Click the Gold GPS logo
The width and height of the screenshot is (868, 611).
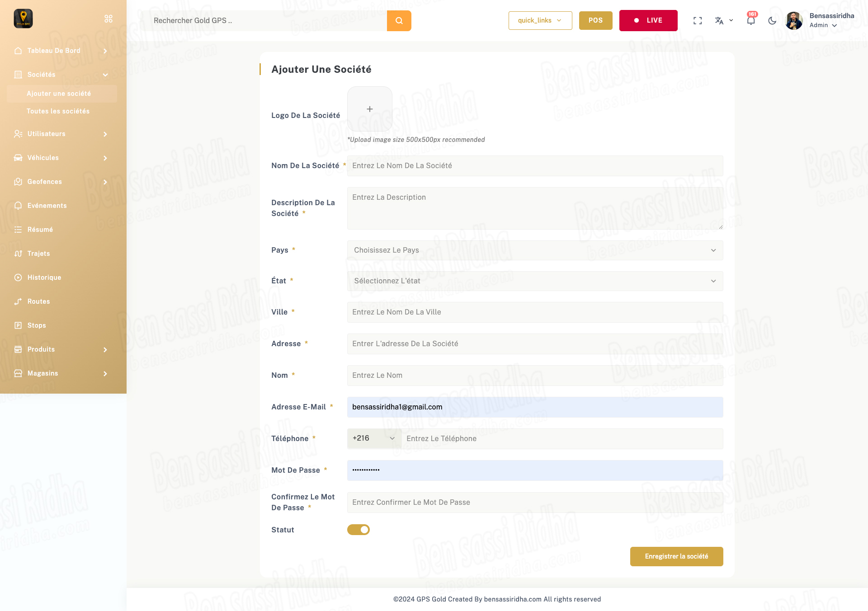24,19
